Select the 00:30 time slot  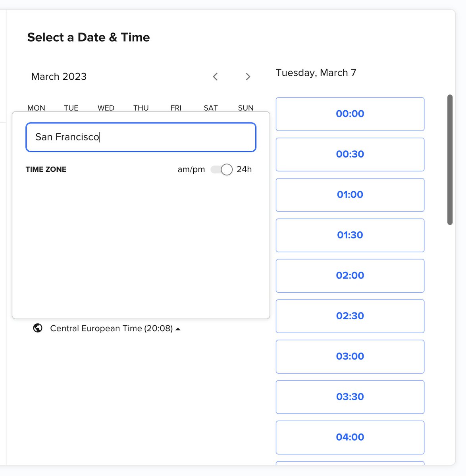point(350,155)
